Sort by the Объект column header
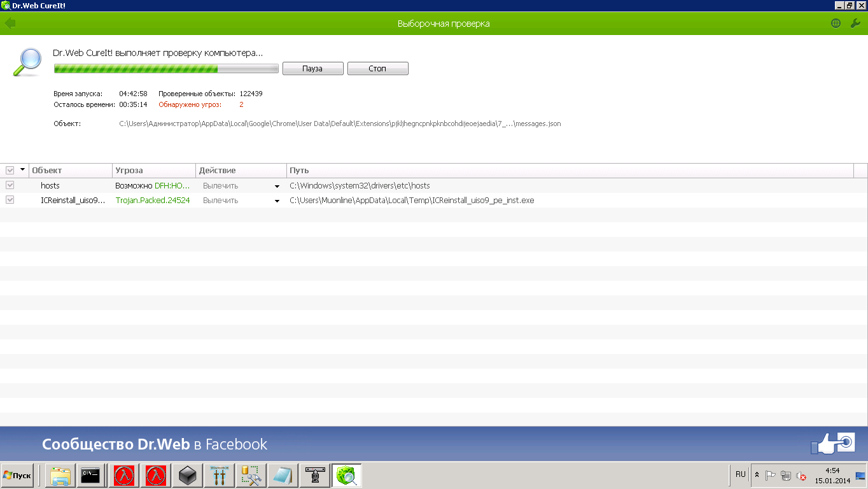The height and width of the screenshot is (489, 868). point(71,171)
